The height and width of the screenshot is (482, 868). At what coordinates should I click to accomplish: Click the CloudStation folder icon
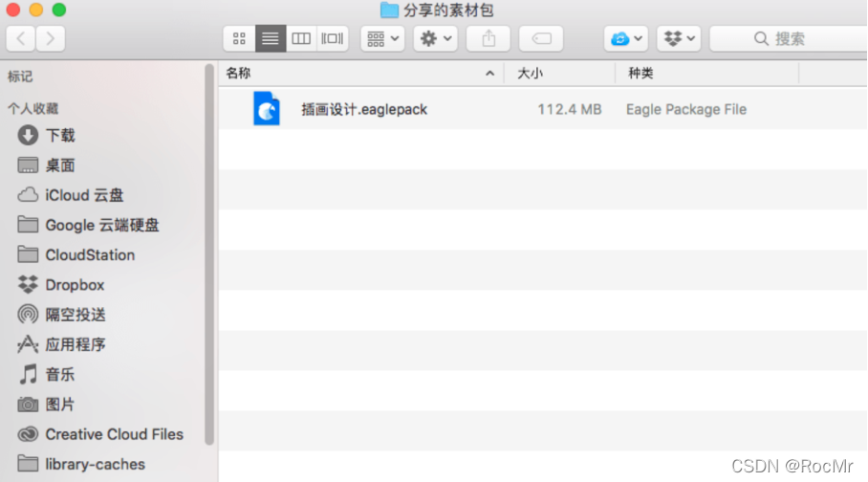coord(28,254)
